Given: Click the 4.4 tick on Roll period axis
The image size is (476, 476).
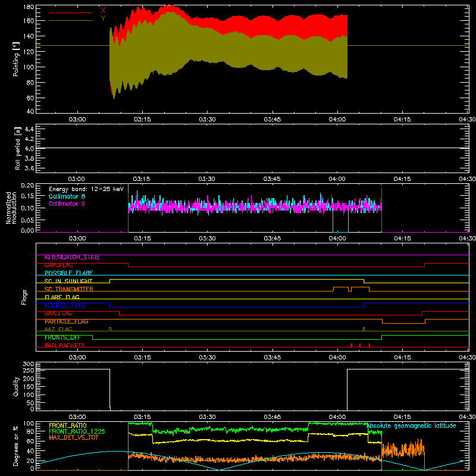Looking at the screenshot, I should (x=29, y=130).
